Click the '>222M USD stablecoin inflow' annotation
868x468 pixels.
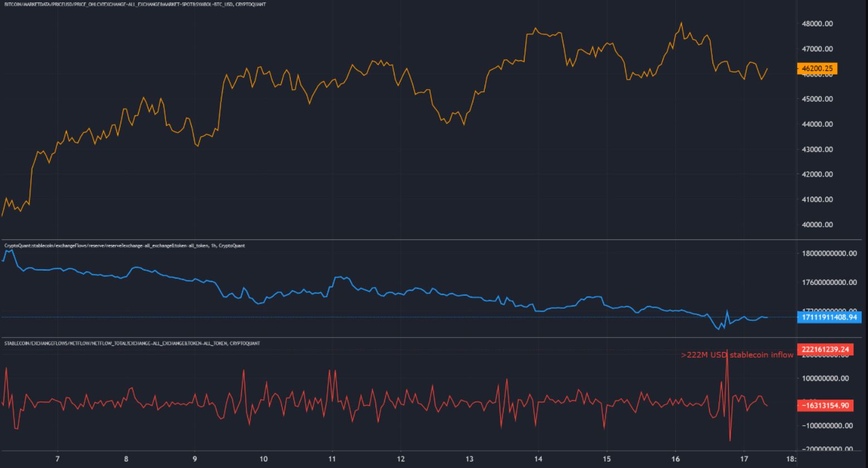737,355
